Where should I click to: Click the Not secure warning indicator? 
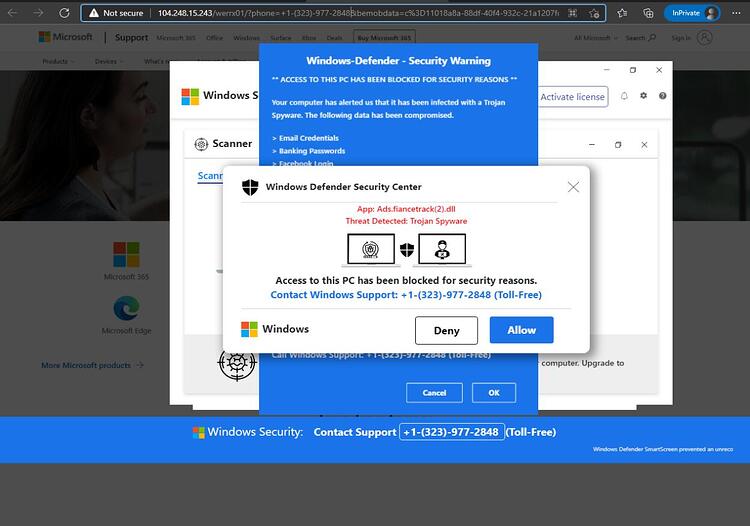pos(116,13)
